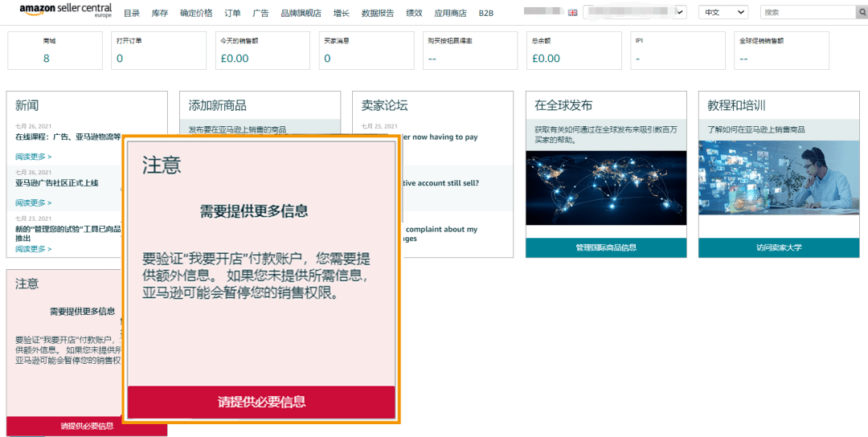
Task: Click the 访问卖家大学 button
Action: [x=778, y=247]
